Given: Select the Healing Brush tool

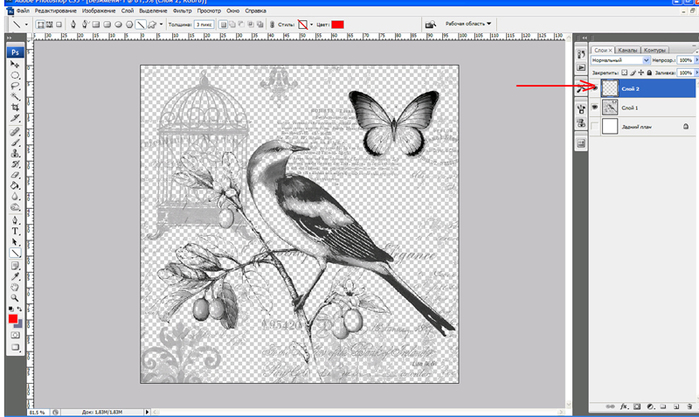Looking at the screenshot, I should click(x=15, y=132).
